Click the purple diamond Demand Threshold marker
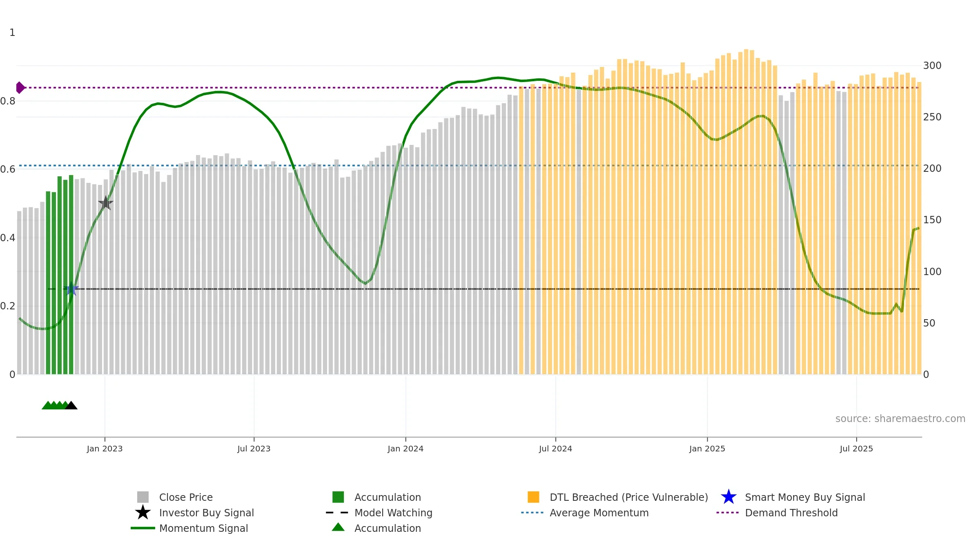Screen dimensions: 980x551 click(20, 87)
